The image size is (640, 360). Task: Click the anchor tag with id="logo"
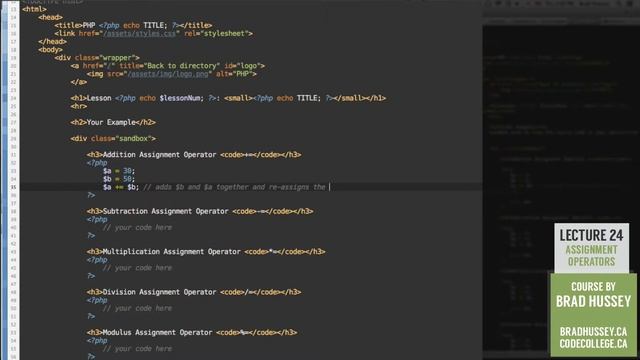coord(167,66)
